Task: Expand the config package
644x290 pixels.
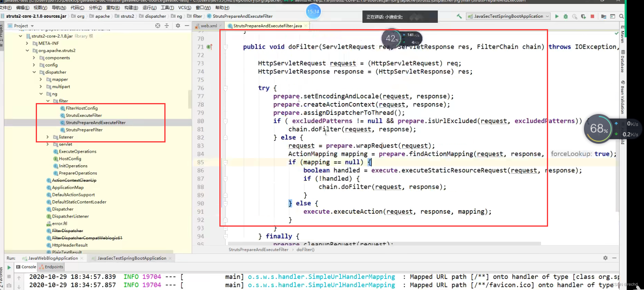Action: point(34,65)
